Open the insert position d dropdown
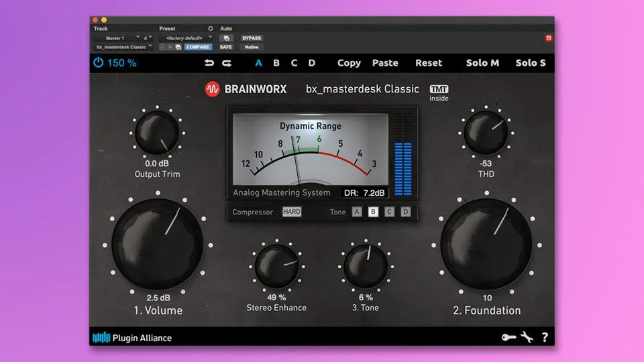Image resolution: width=644 pixels, height=362 pixels. (x=148, y=38)
